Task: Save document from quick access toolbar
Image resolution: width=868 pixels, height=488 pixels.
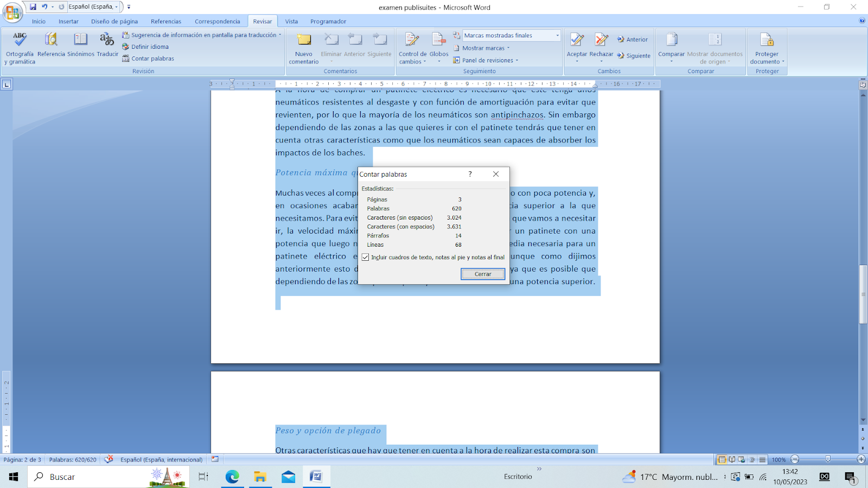Action: click(33, 7)
